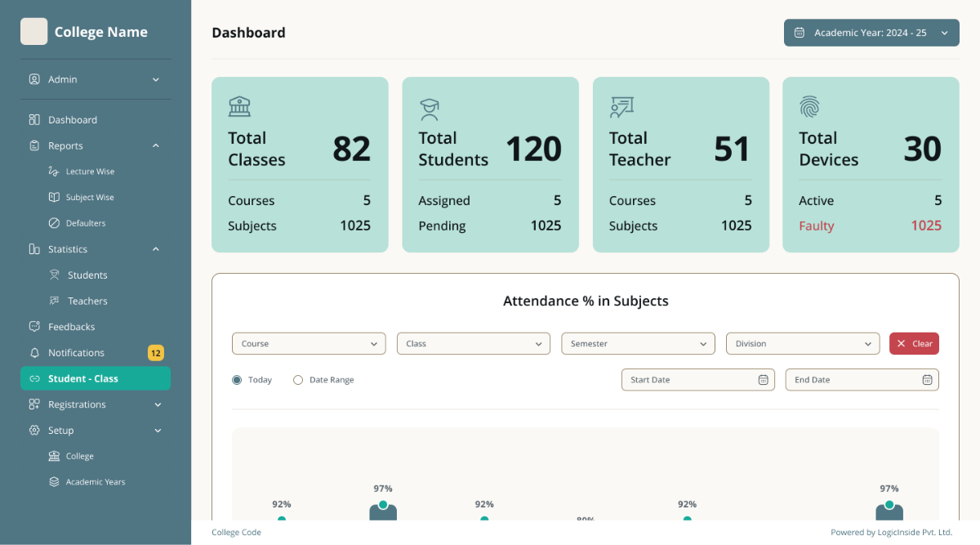Open the College setup page

pos(80,456)
